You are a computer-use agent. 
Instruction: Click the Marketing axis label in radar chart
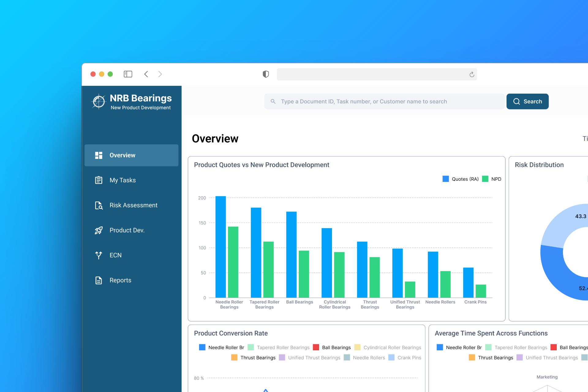pos(547,377)
